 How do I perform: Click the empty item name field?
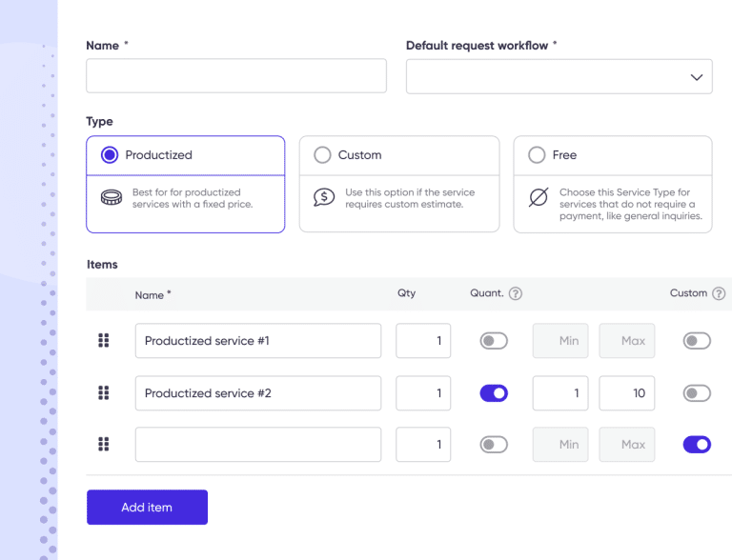tap(257, 444)
